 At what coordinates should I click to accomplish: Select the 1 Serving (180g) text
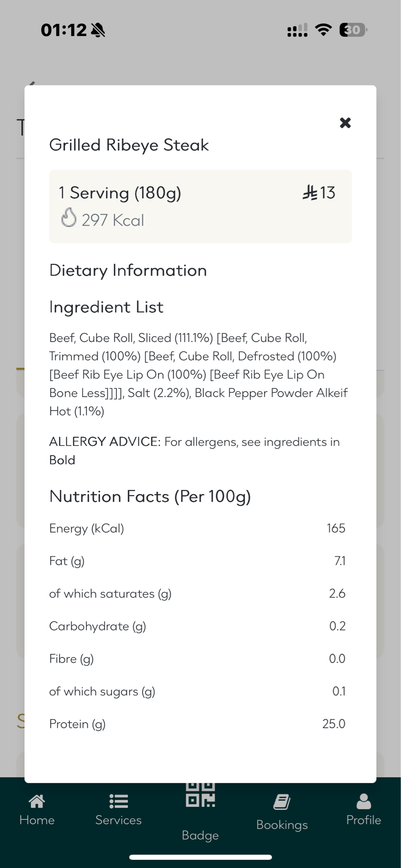120,193
